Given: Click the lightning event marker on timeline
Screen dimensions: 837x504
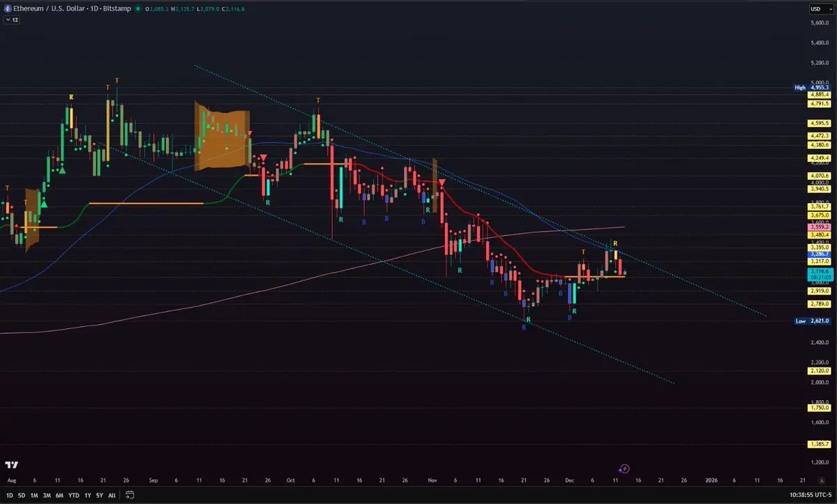Looking at the screenshot, I should click(624, 469).
